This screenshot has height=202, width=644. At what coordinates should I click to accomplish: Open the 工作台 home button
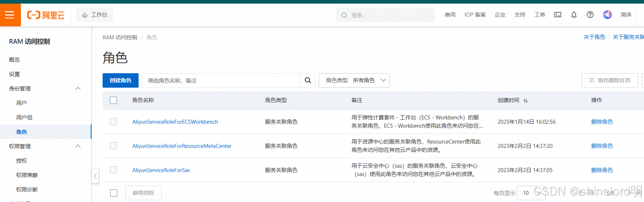[x=95, y=15]
